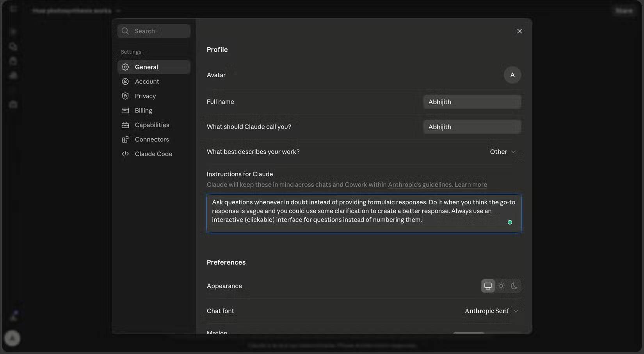Open the Anthropic Serif chat font dropdown
Screen dimensions: 644x354
tap(491, 311)
